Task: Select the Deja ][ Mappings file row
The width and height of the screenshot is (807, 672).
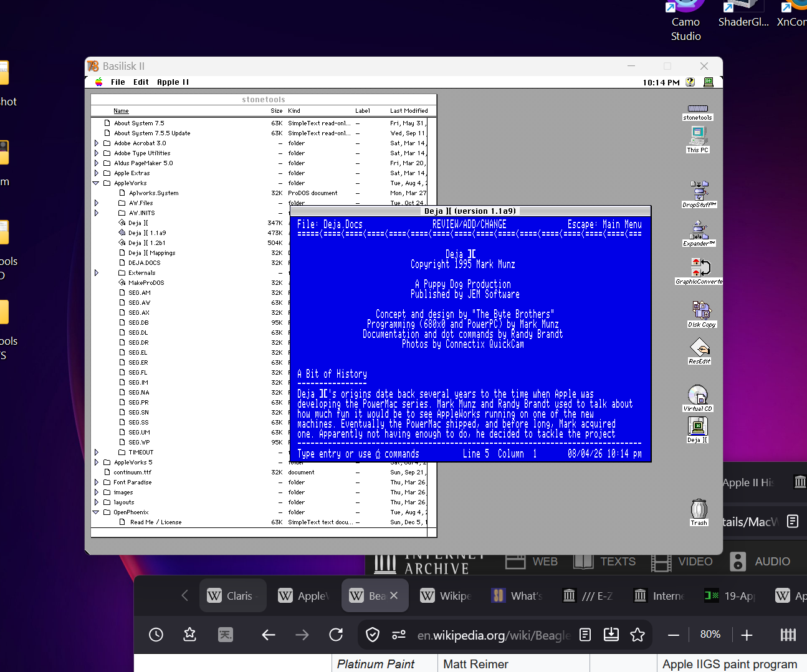Action: [x=151, y=253]
